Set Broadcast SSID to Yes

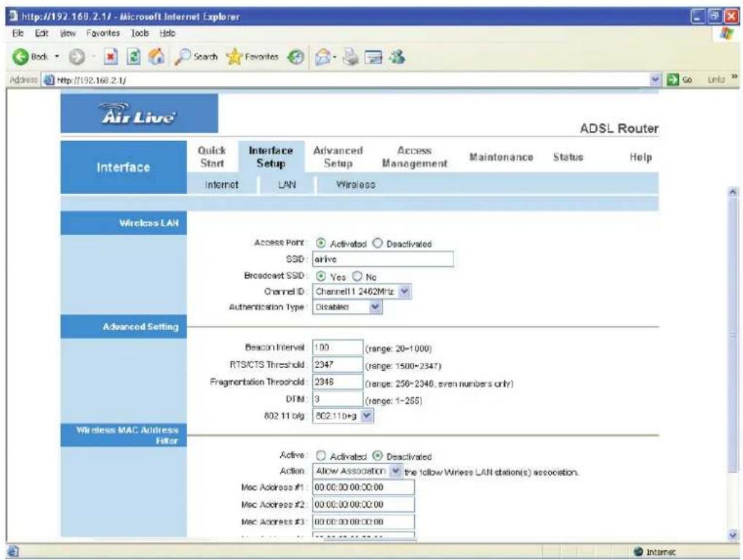(x=321, y=276)
